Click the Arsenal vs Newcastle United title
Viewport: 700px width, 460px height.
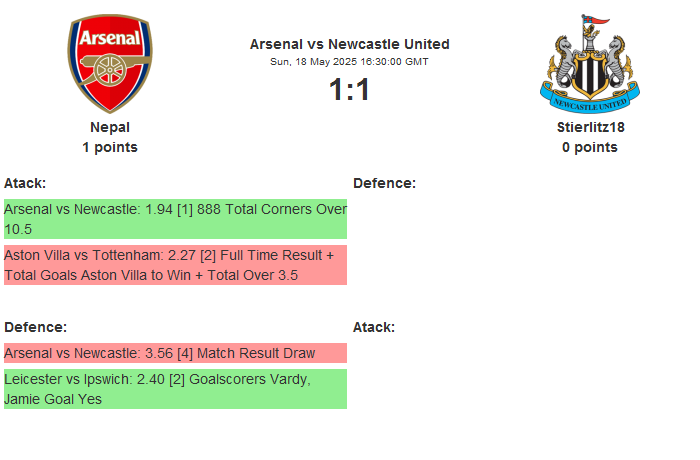tap(350, 44)
